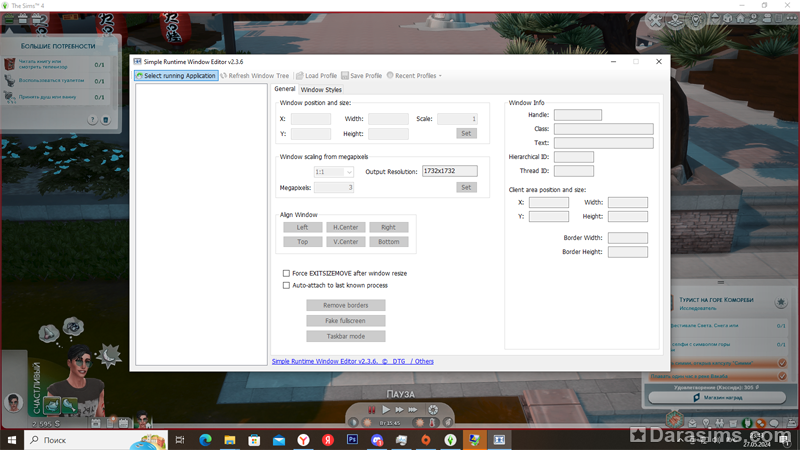Click Set button in Window position section
The height and width of the screenshot is (450, 800).
(466, 133)
